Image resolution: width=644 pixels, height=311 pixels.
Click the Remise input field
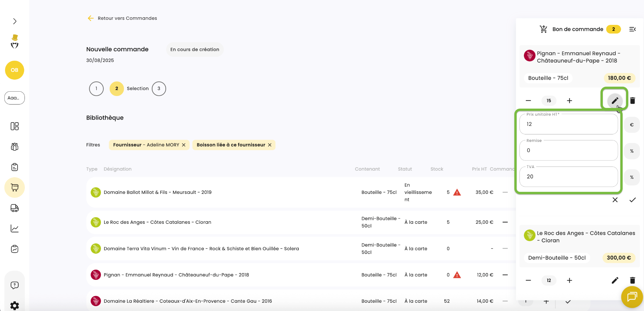point(568,150)
